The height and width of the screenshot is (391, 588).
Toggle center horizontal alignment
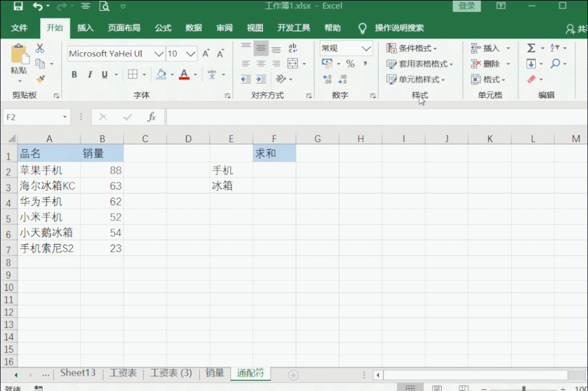click(261, 64)
